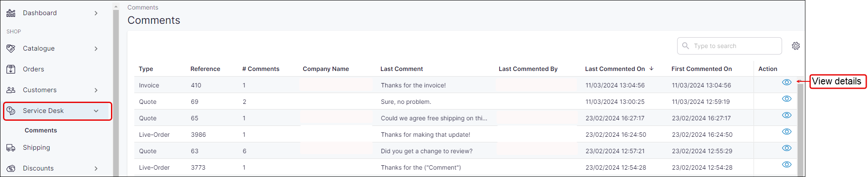
Task: Click the Discounts icon in sidebar
Action: (11, 168)
